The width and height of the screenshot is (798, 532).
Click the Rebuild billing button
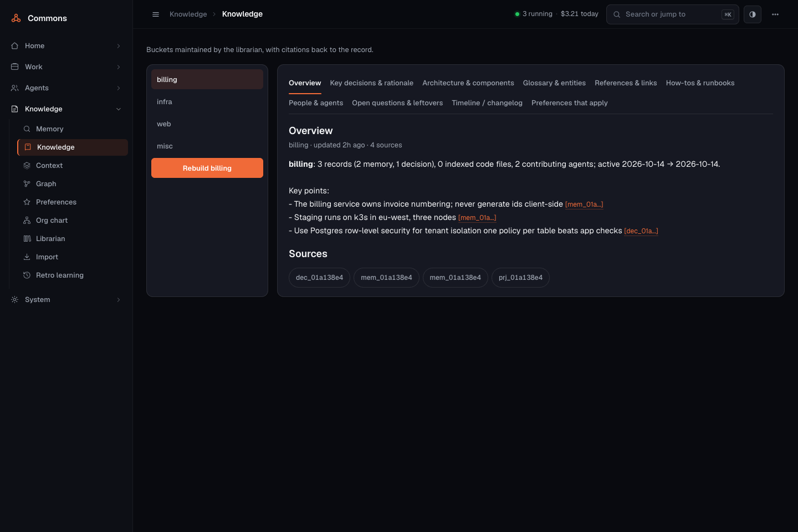click(207, 168)
